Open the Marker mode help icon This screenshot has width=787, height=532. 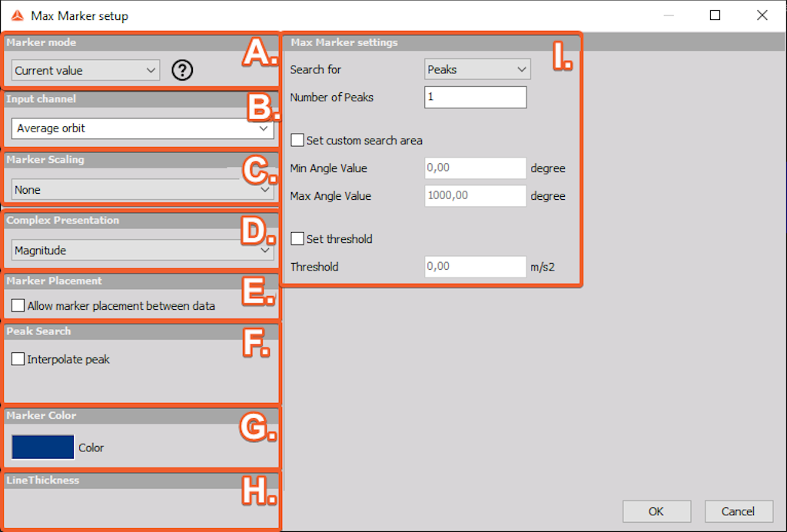182,70
